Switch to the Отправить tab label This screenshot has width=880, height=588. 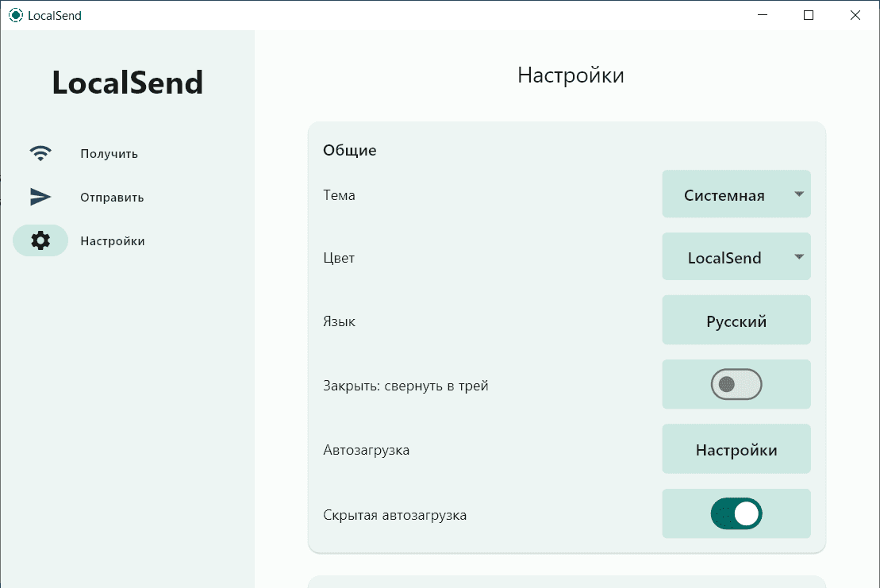point(112,198)
